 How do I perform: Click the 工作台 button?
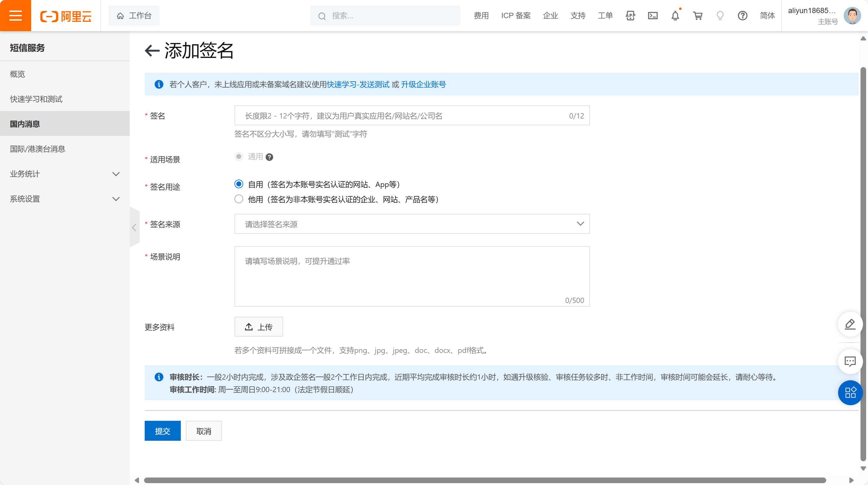point(134,16)
